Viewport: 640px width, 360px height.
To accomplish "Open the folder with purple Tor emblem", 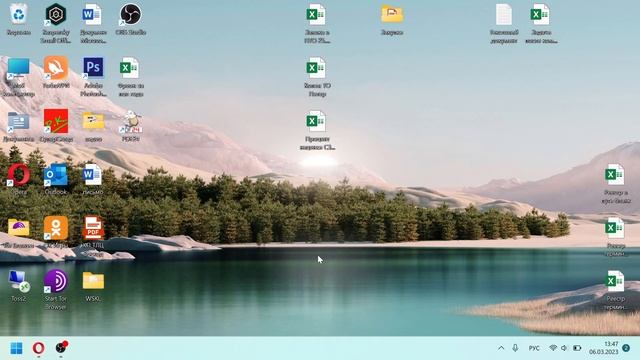I will click(x=18, y=229).
